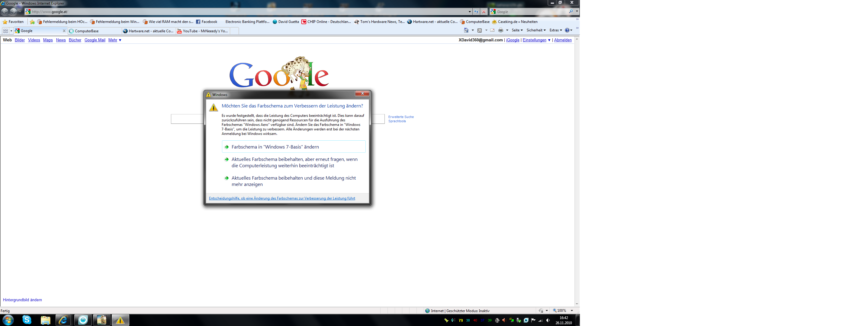Click the Favoriten star button

(x=13, y=21)
